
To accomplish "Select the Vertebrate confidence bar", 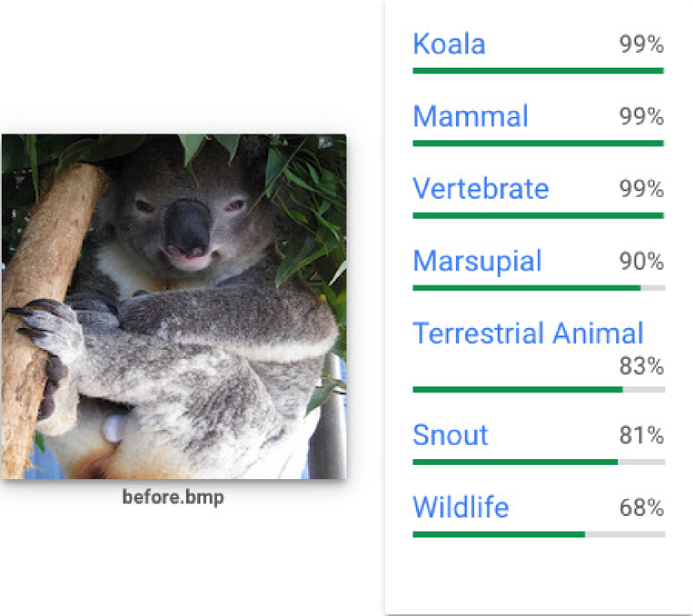I will pos(539,216).
